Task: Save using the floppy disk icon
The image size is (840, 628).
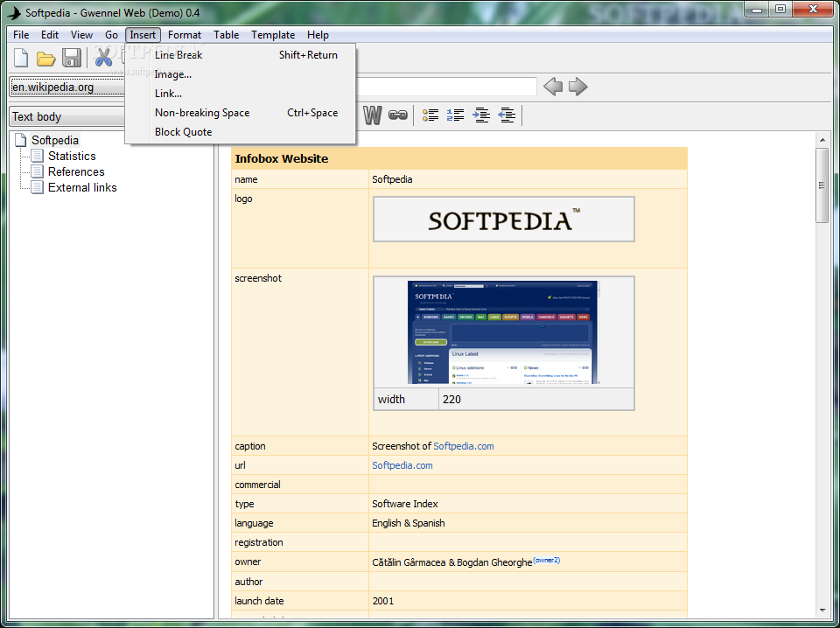Action: pyautogui.click(x=72, y=58)
